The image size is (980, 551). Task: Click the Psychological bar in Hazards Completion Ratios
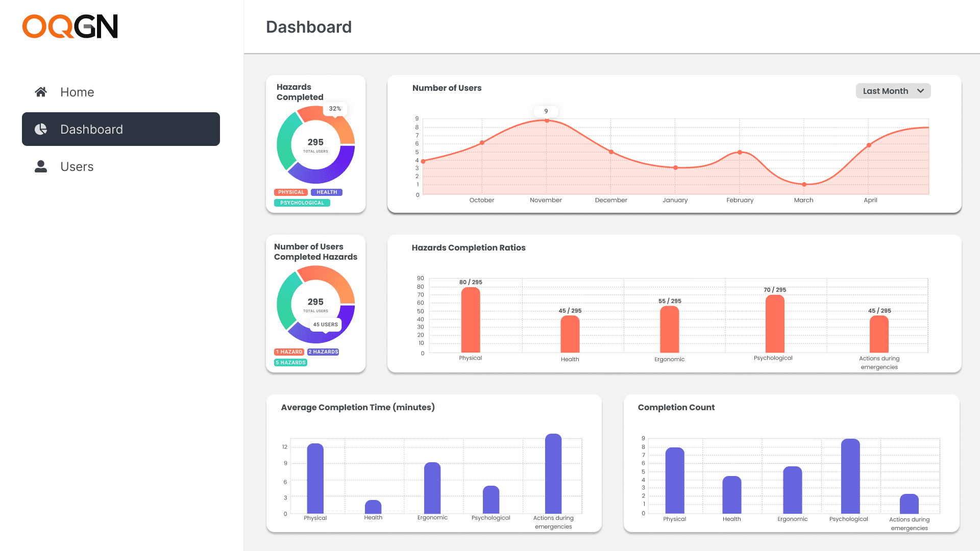pos(775,323)
